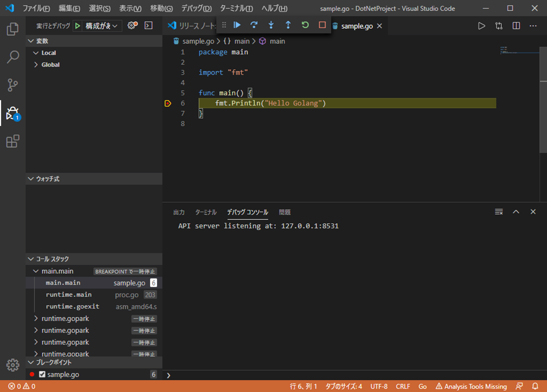547x392 pixels.
Task: Switch to the ターミナル panel tab
Action: pyautogui.click(x=206, y=212)
